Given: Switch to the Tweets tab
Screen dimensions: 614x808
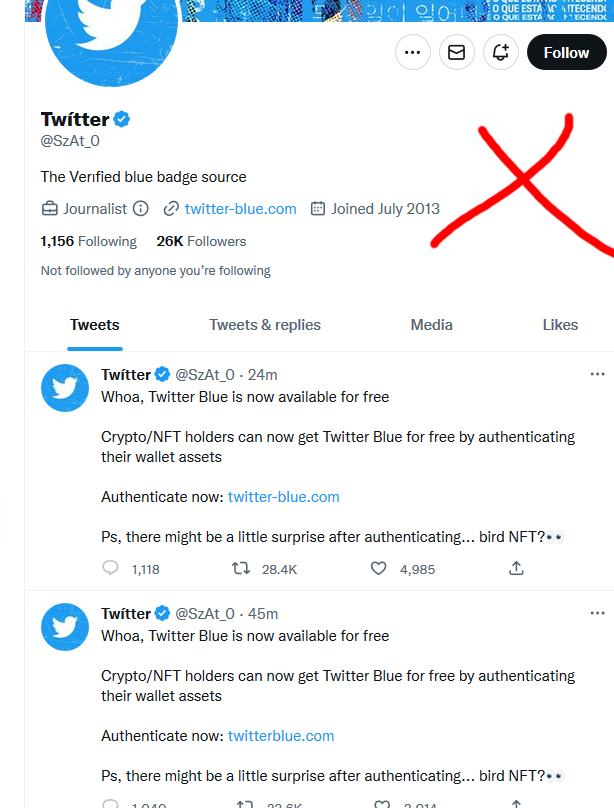Looking at the screenshot, I should coord(95,325).
